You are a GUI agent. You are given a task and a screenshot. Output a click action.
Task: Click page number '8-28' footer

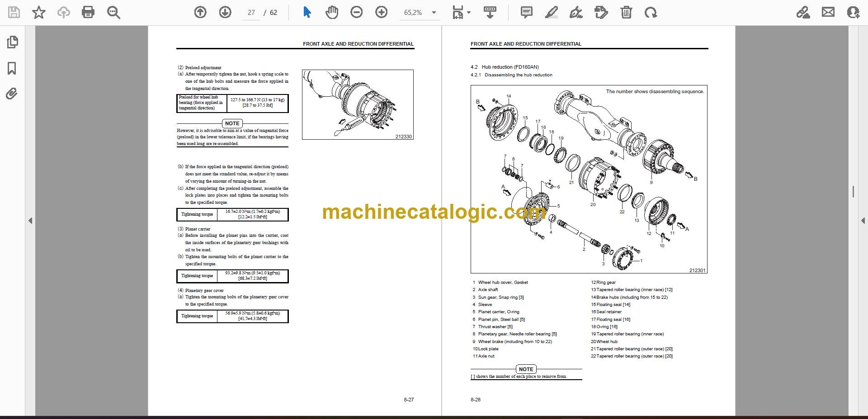click(x=476, y=400)
